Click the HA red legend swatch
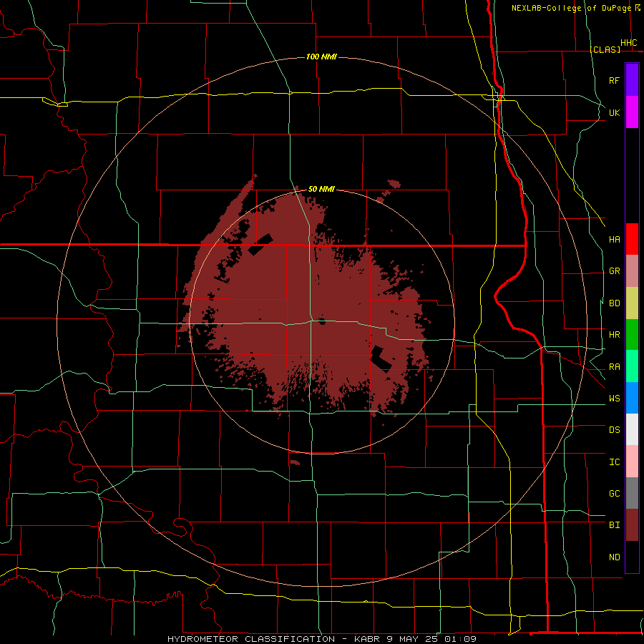This screenshot has width=644, height=644. click(x=632, y=239)
